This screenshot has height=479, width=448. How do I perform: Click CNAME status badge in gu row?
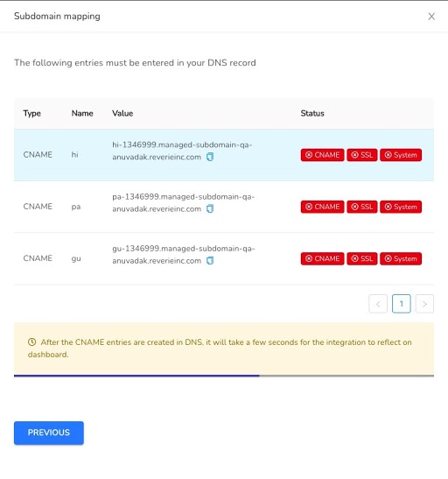[x=322, y=258]
